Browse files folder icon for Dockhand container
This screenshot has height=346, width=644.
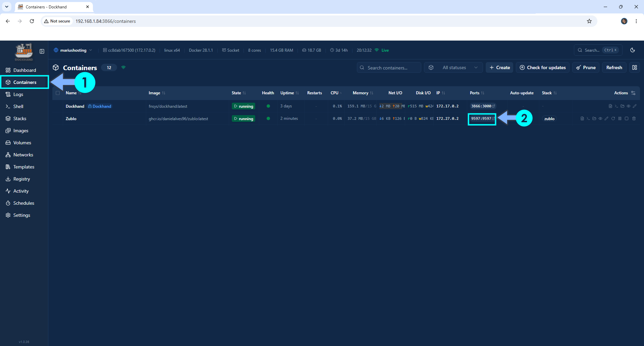pyautogui.click(x=623, y=106)
